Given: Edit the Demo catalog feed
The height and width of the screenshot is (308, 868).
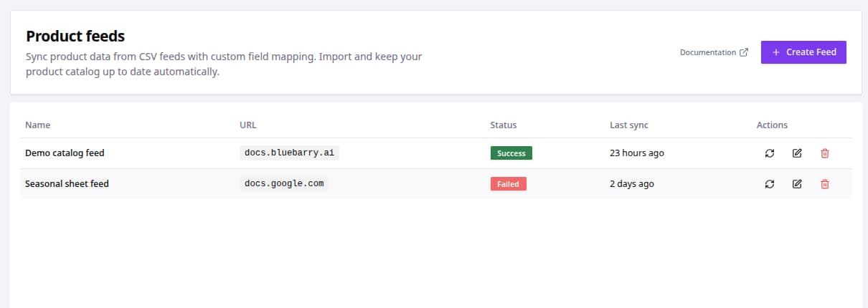Looking at the screenshot, I should (797, 153).
